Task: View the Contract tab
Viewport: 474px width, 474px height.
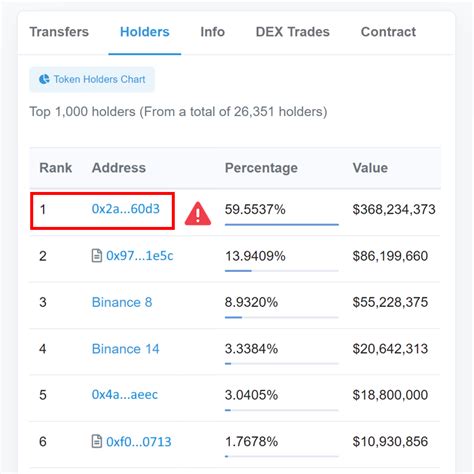Action: click(x=388, y=32)
